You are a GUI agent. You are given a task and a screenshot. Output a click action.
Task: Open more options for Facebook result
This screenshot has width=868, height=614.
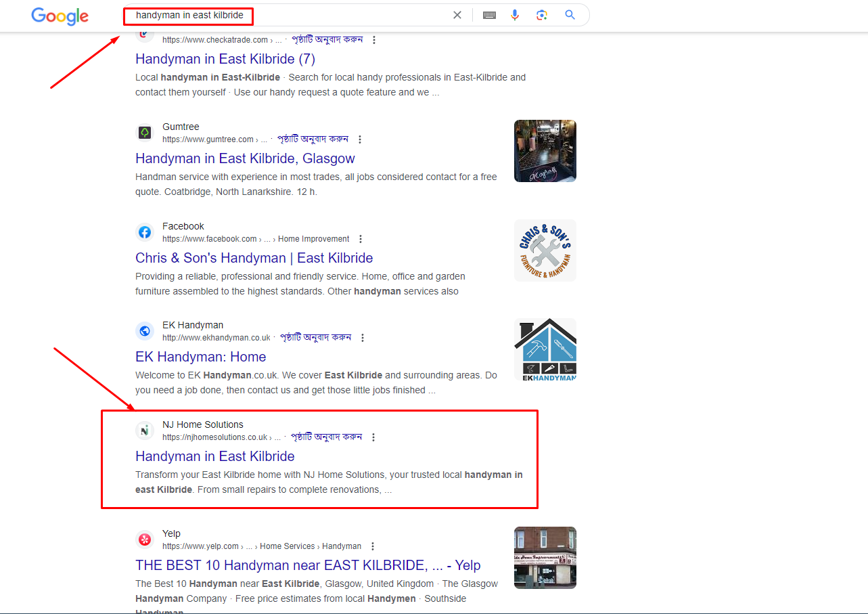[x=361, y=239]
